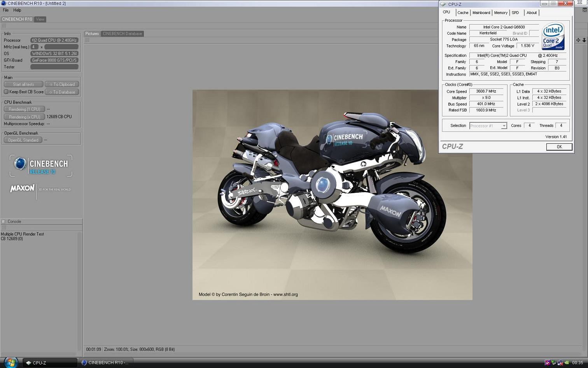Click the Multiplier x 9.0 value
This screenshot has width=588, height=368.
(486, 98)
